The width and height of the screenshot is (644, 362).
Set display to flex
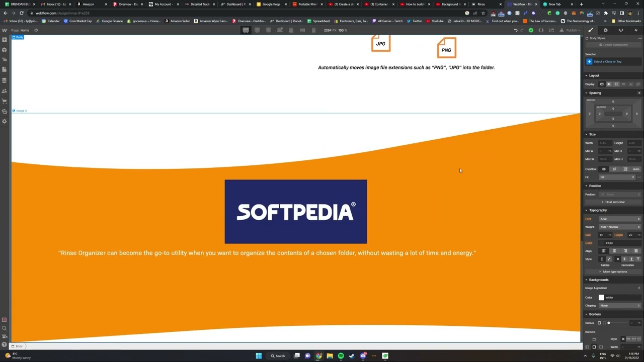[x=609, y=84]
